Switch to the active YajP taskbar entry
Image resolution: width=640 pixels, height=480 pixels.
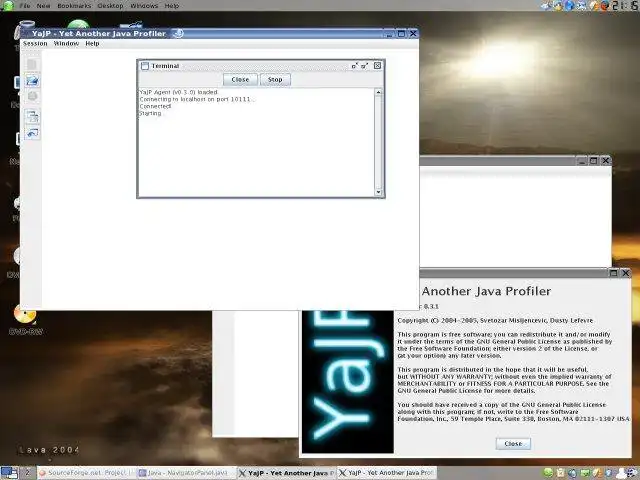coord(287,473)
